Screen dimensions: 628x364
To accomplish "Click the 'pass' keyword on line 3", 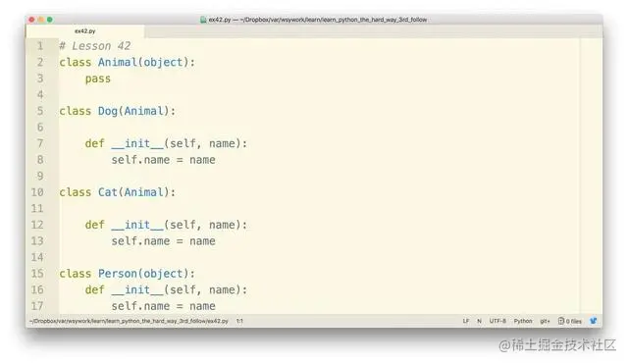I will pos(98,78).
